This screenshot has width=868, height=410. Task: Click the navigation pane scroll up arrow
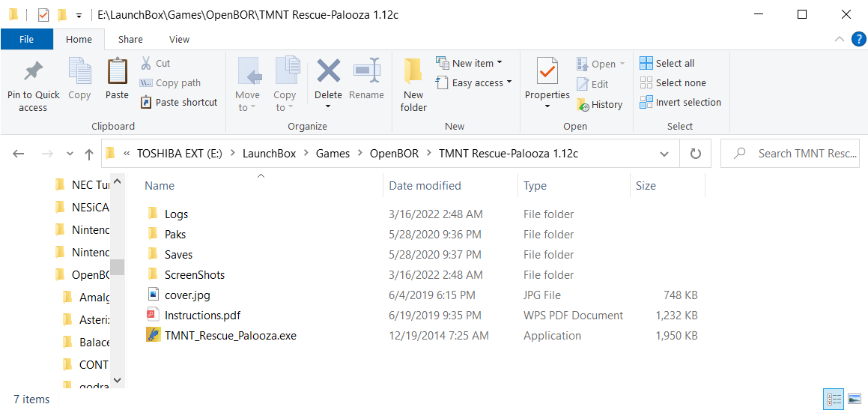pyautogui.click(x=117, y=181)
